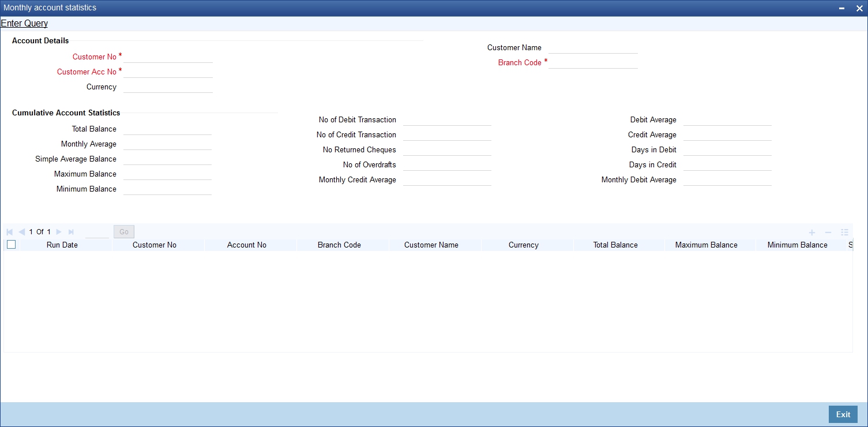Screen dimensions: 868x427
Task: Minimize the Monthly account statistics window
Action: [842, 8]
